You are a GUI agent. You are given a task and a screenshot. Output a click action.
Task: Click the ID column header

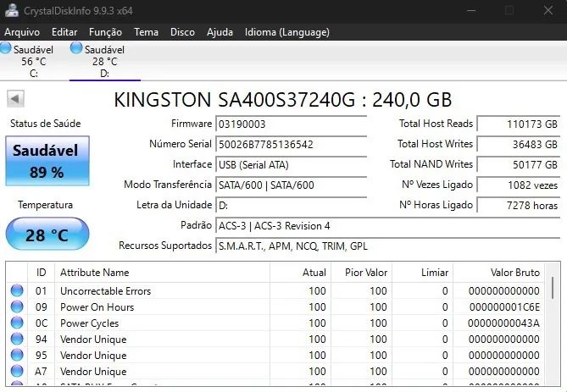(42, 272)
